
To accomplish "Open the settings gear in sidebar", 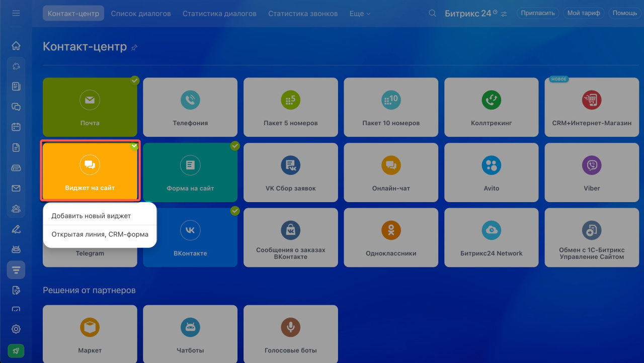I will (16, 329).
